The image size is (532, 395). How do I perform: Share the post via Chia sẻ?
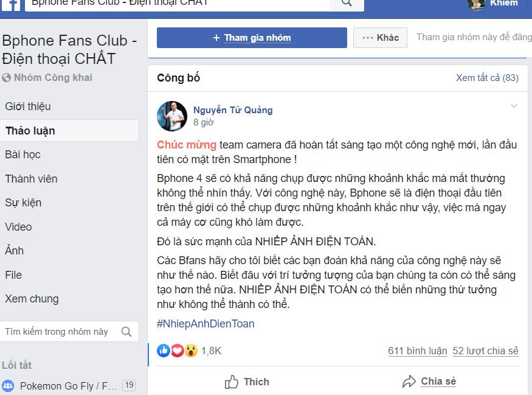click(429, 382)
